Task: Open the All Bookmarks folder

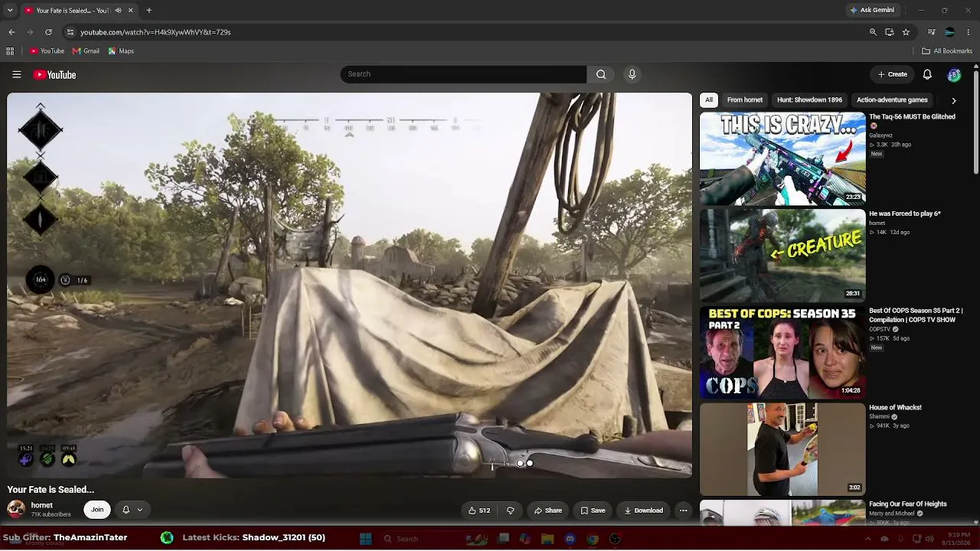Action: (x=947, y=51)
